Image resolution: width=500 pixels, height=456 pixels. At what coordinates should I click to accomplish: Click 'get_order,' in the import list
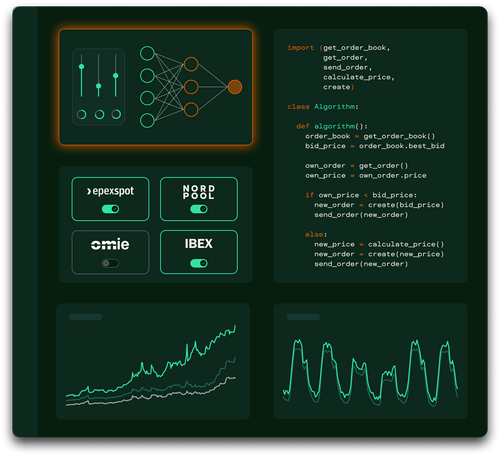[x=345, y=58]
